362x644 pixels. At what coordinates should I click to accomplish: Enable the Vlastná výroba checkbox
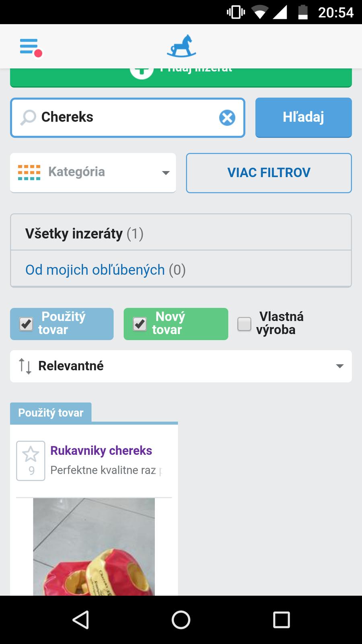[244, 324]
